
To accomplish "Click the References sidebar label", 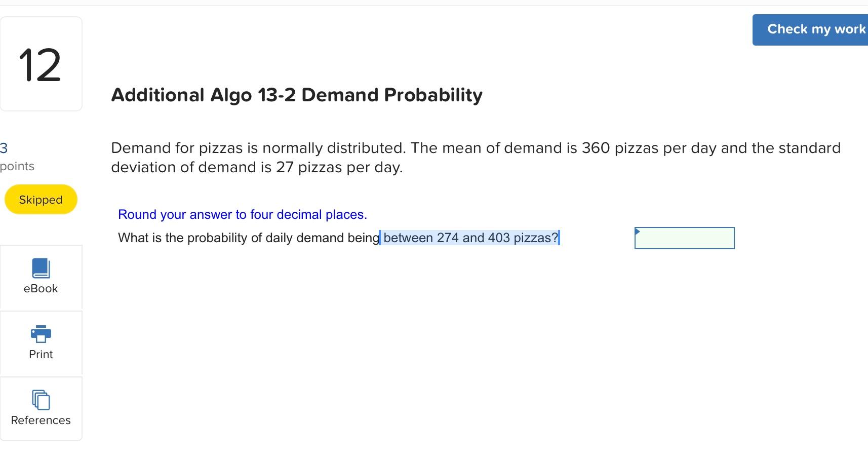I will point(41,420).
